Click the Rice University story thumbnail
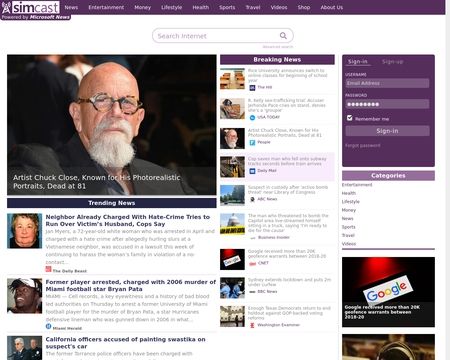450x360 pixels. 232,79
